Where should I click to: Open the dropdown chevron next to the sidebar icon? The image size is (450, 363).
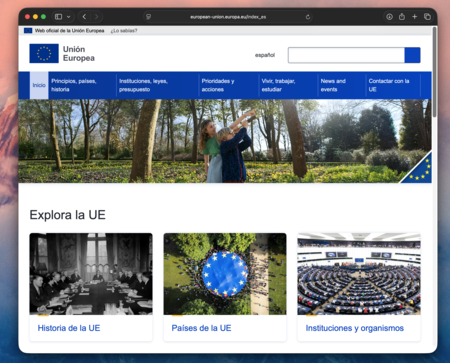click(68, 17)
